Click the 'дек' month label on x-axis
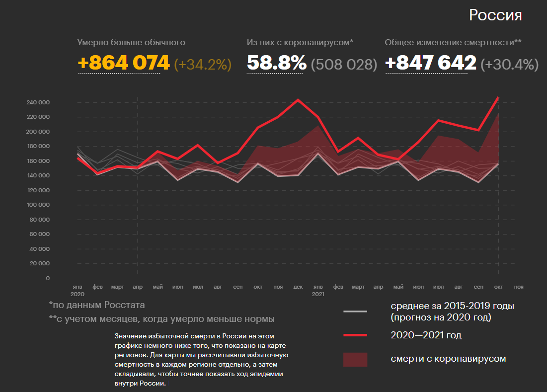This screenshot has height=392, width=547. click(x=298, y=287)
